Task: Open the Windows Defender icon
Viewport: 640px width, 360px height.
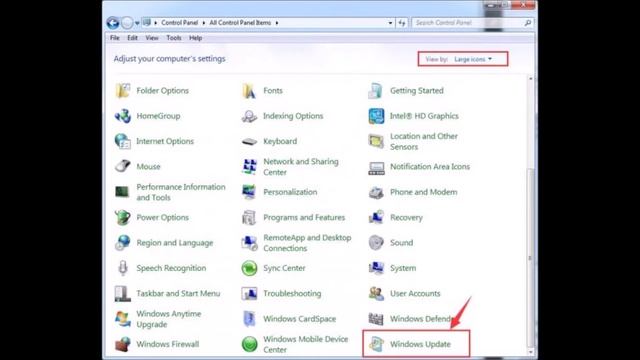Action: click(x=376, y=319)
